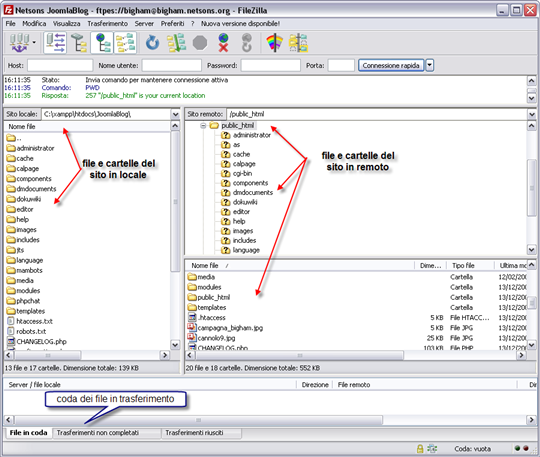
Task: Switch to Trasferimenti non completati tab
Action: [x=107, y=433]
